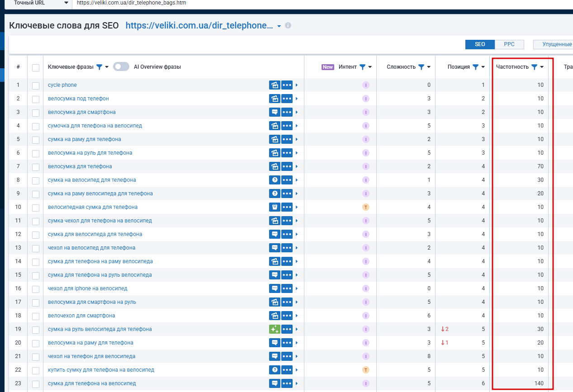Click row number 12 in the table

(x=18, y=234)
